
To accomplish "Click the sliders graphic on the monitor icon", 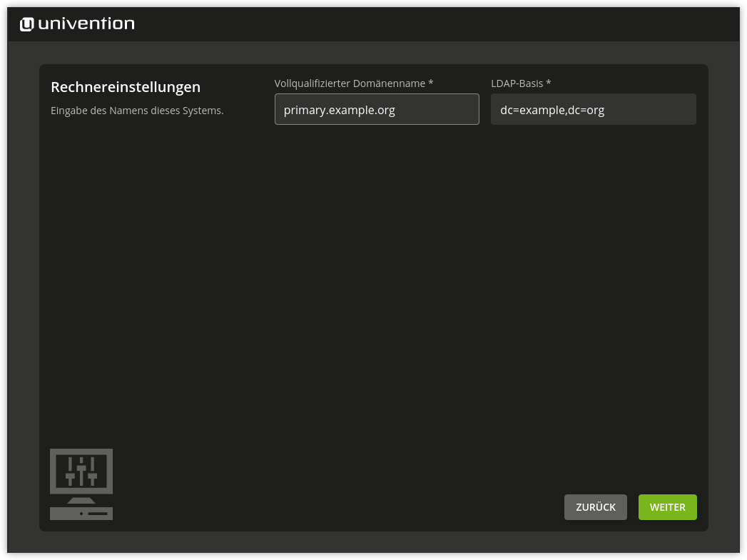I will click(81, 471).
